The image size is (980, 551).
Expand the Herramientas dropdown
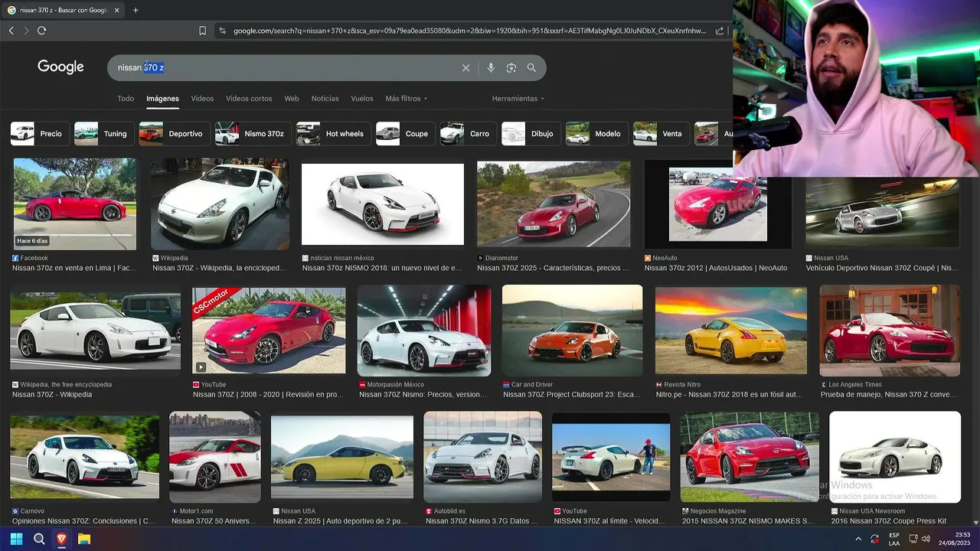(518, 99)
